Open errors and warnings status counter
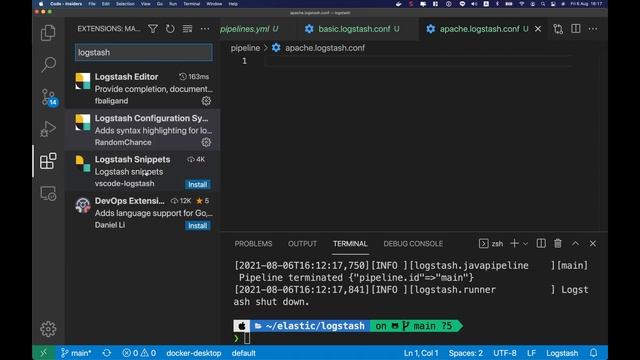The width and height of the screenshot is (640, 360). click(139, 353)
